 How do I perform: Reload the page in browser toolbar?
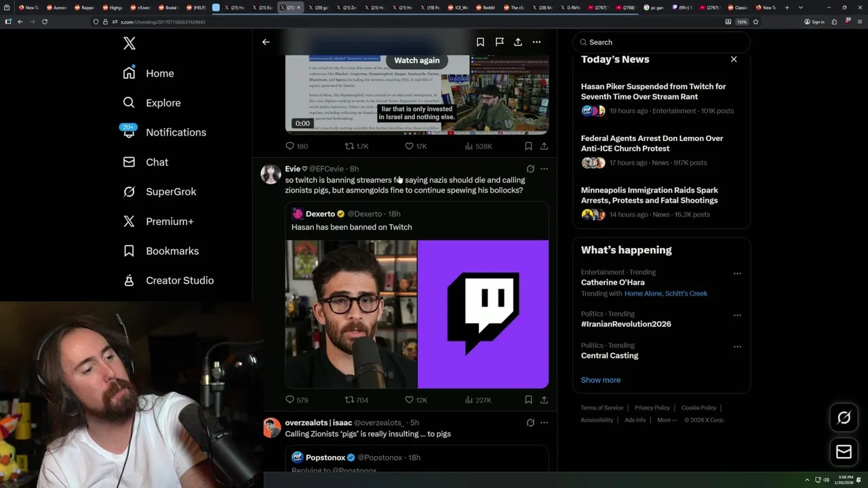pos(45,22)
